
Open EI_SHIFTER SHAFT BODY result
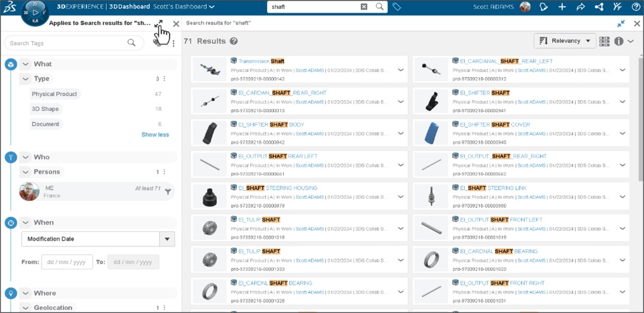(271, 125)
